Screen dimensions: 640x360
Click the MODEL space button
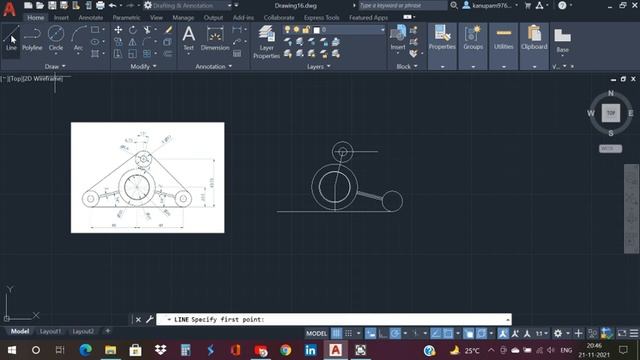pyautogui.click(x=316, y=333)
